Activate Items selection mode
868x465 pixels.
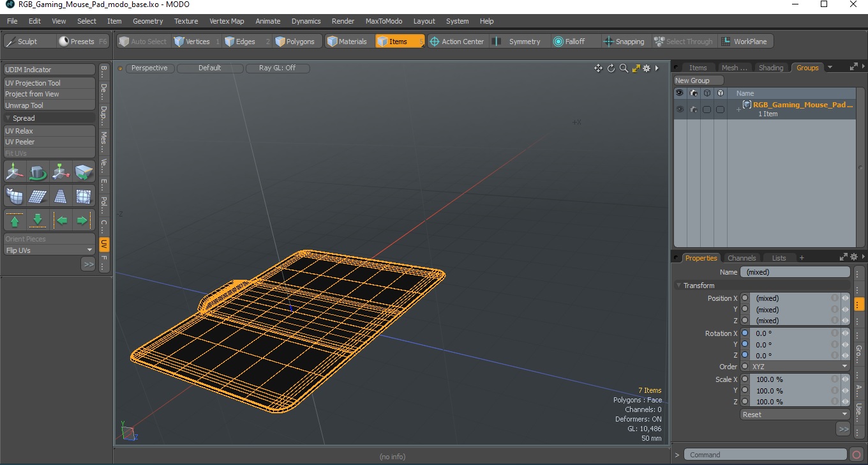[400, 42]
